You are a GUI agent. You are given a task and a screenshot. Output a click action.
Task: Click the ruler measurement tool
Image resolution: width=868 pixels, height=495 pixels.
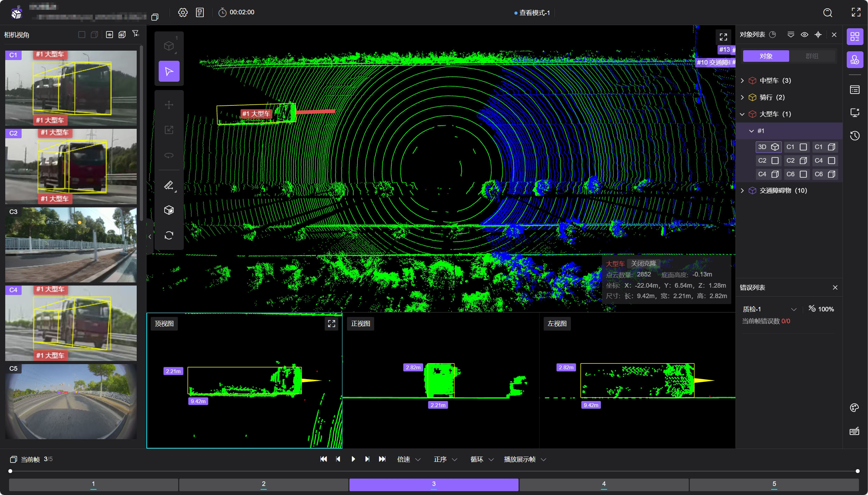click(169, 185)
